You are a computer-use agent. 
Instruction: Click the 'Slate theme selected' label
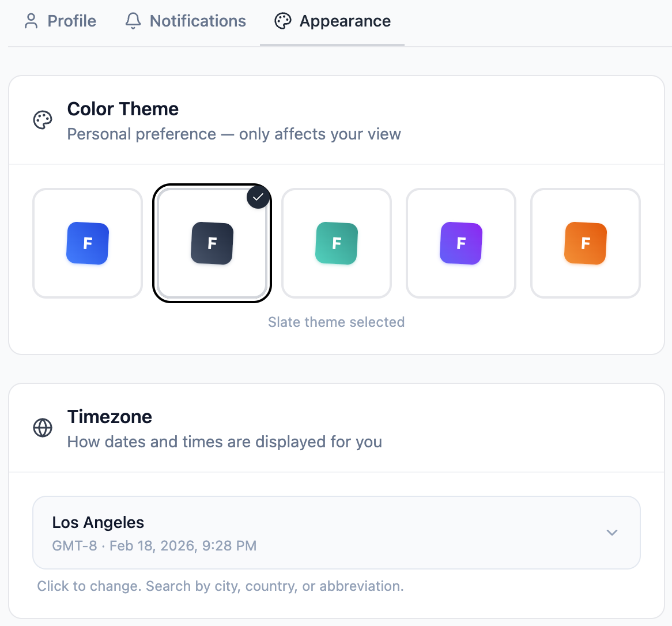pyautogui.click(x=336, y=322)
